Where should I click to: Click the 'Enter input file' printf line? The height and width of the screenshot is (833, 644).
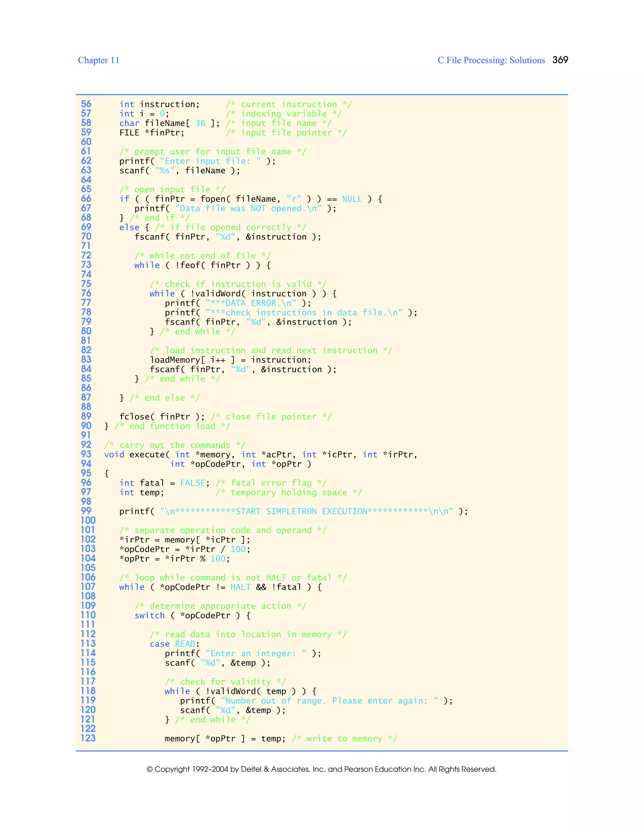coord(197,161)
